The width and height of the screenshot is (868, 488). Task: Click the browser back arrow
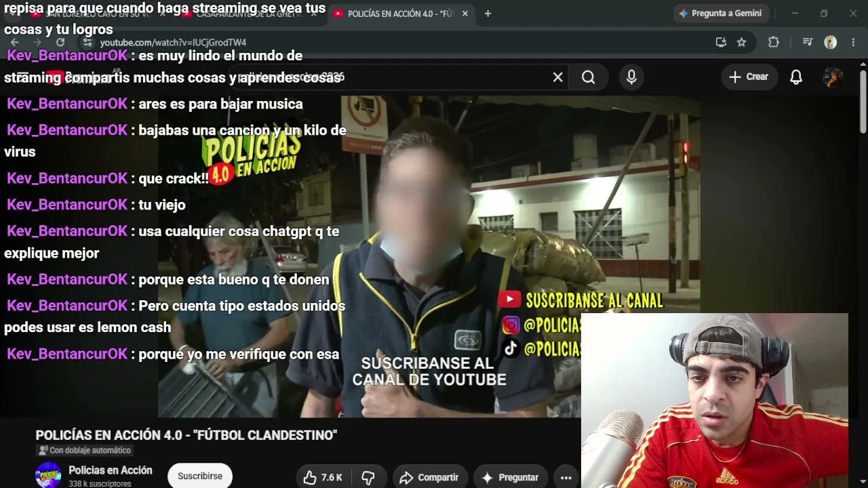click(x=15, y=42)
